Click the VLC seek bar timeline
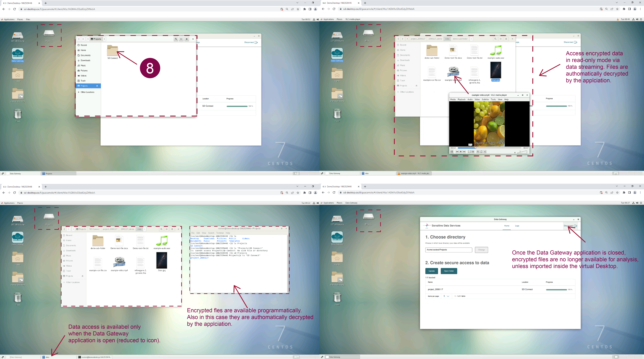This screenshot has height=359, width=644. [490, 148]
